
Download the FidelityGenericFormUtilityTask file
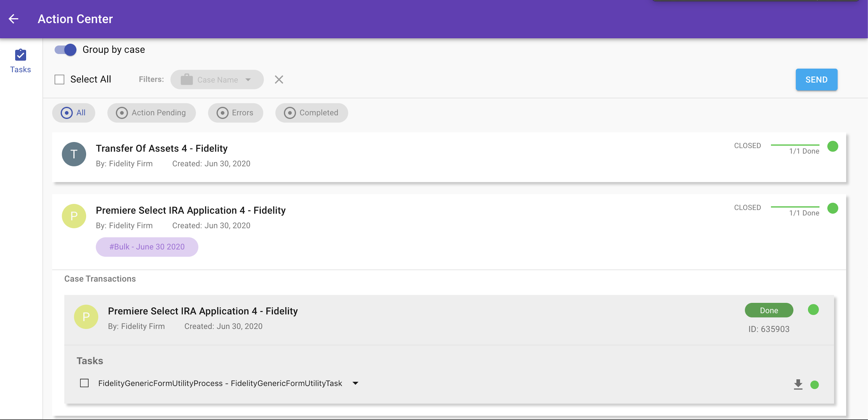(798, 384)
